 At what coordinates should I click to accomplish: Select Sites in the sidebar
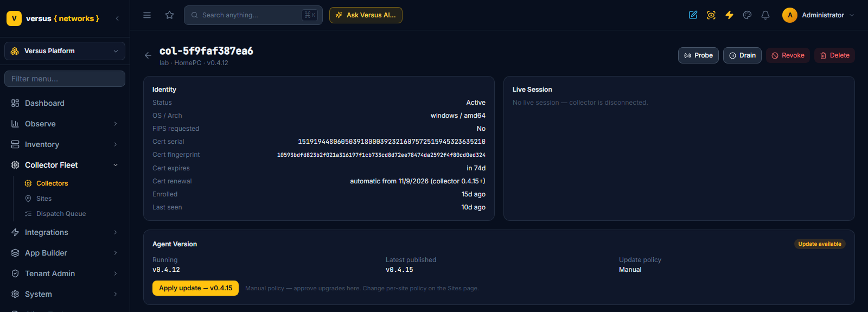pyautogui.click(x=44, y=199)
